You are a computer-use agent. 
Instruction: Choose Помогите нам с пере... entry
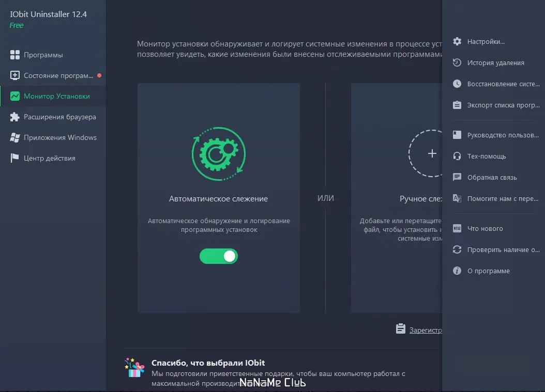tap(494, 198)
